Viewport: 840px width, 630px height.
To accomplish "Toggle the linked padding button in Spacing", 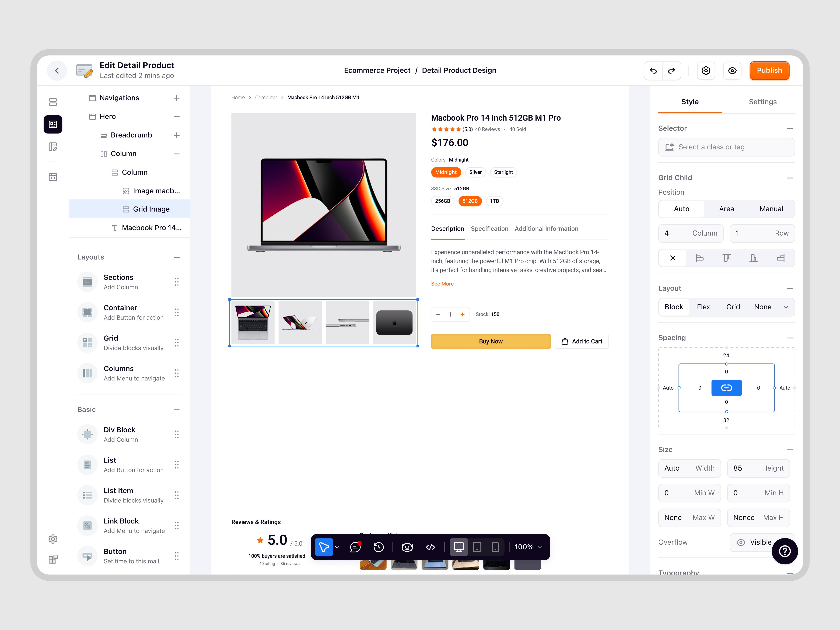I will tap(726, 388).
